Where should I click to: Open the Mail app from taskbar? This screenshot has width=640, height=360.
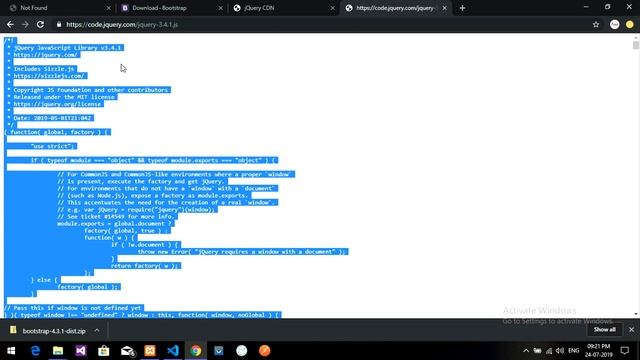pos(127,351)
